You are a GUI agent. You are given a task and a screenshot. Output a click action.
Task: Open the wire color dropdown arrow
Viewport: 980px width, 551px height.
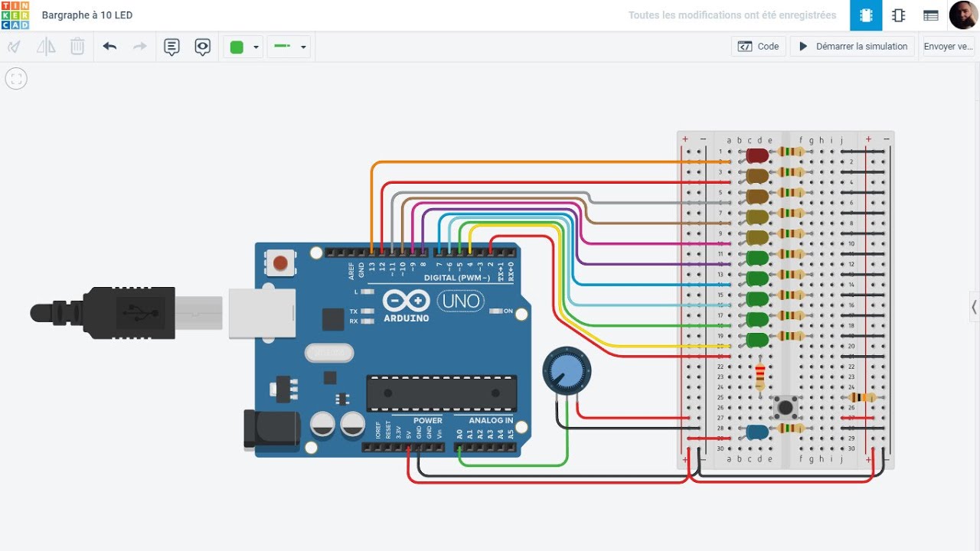(x=256, y=47)
